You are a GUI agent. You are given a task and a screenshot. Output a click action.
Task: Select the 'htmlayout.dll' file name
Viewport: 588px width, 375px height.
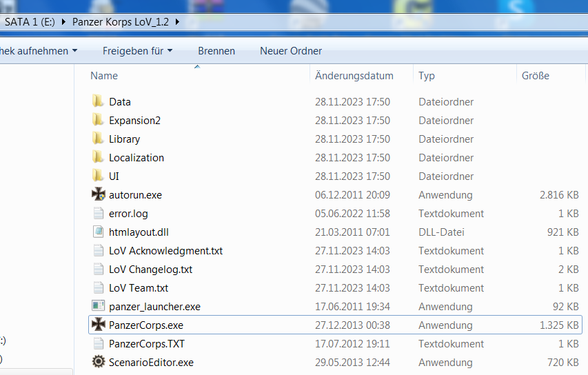[139, 232]
